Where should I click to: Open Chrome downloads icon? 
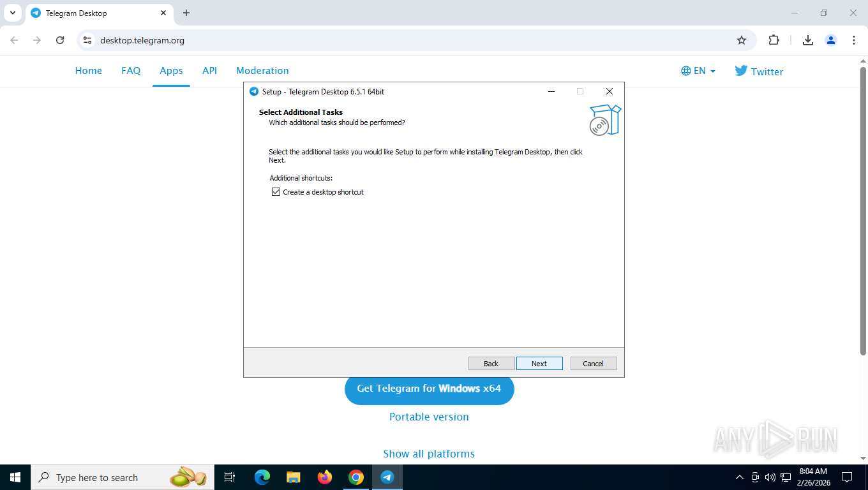807,40
